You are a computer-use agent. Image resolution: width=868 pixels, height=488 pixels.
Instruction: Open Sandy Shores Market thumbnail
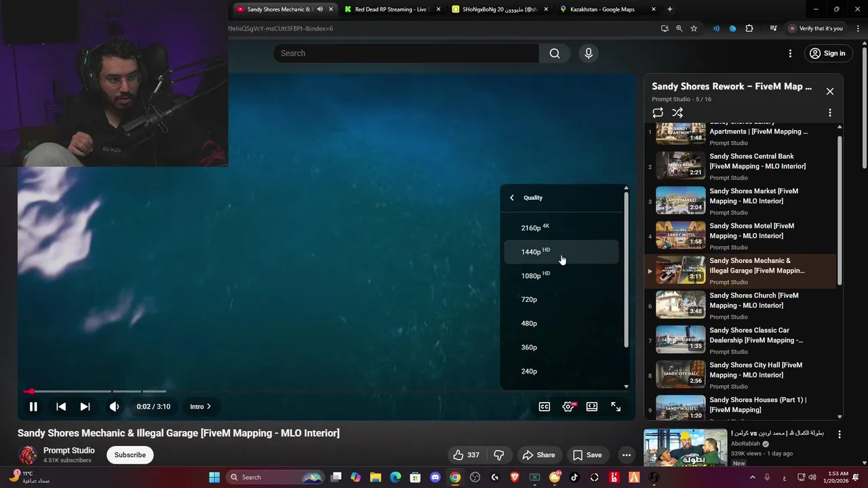680,201
